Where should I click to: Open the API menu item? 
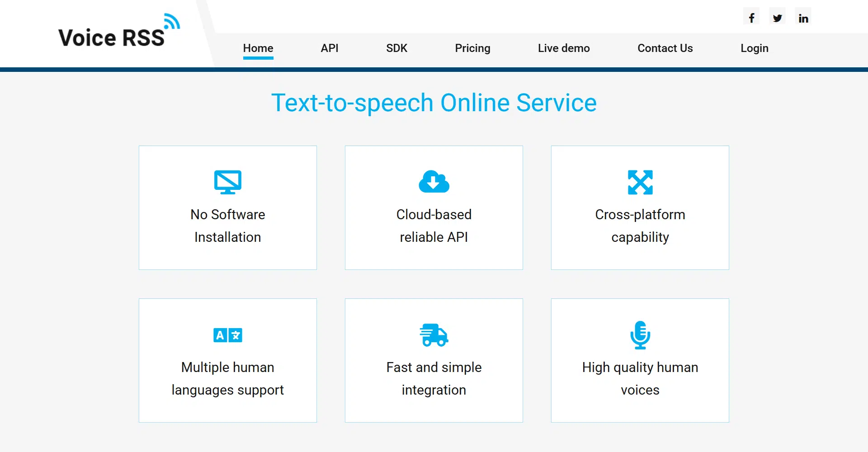[330, 48]
